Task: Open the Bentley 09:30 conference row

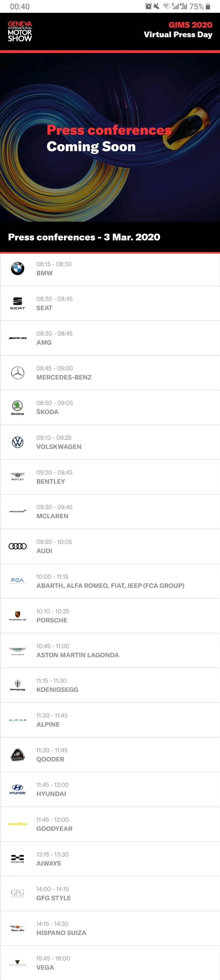Action: point(110,477)
